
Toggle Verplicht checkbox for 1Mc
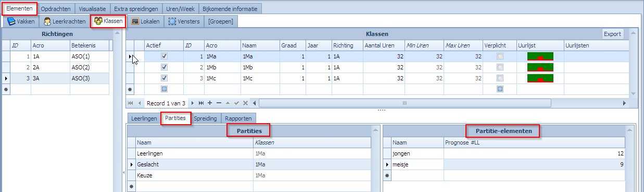click(x=500, y=78)
